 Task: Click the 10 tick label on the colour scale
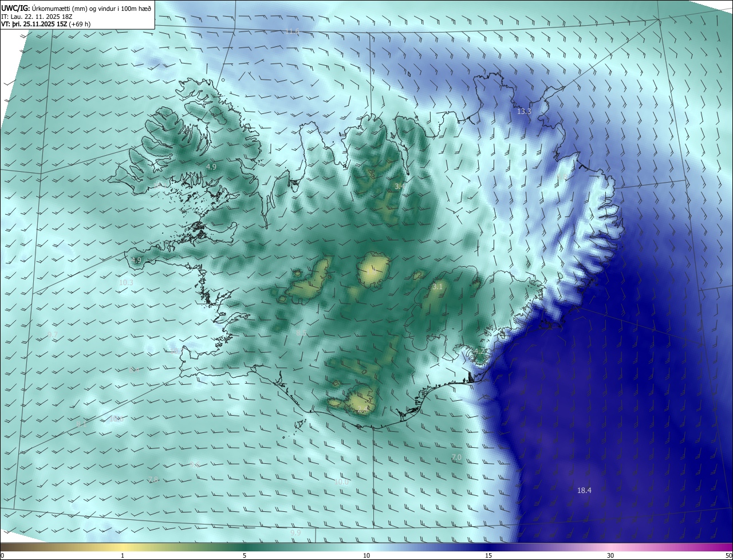coord(366,555)
